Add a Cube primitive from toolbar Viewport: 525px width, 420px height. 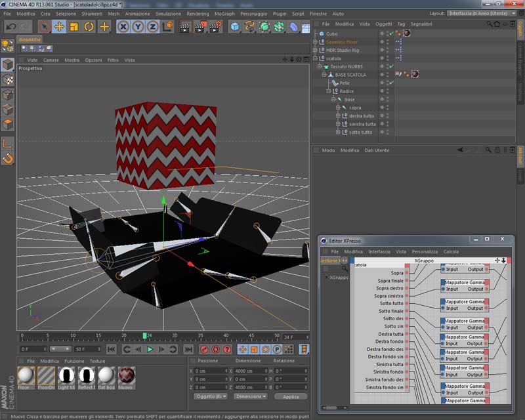(235, 27)
